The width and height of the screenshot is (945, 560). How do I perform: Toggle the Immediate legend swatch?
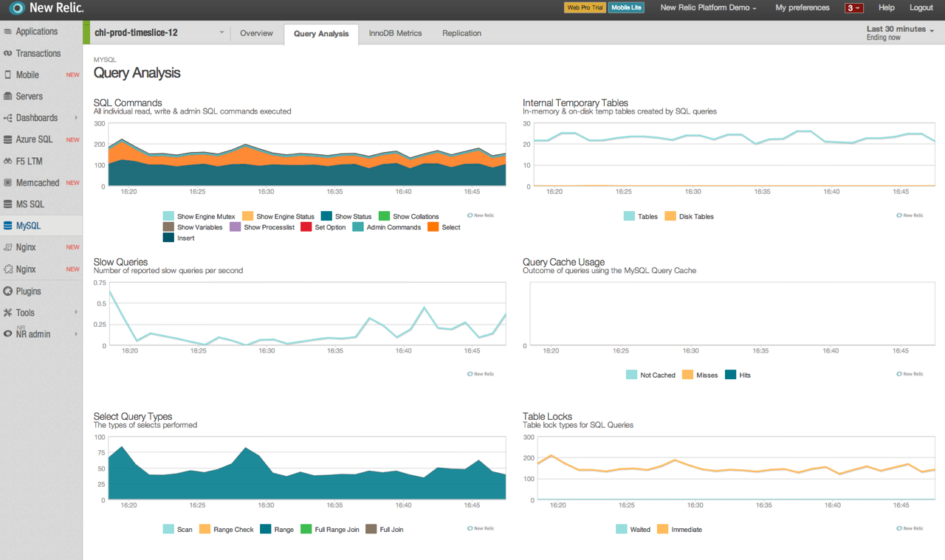[662, 529]
